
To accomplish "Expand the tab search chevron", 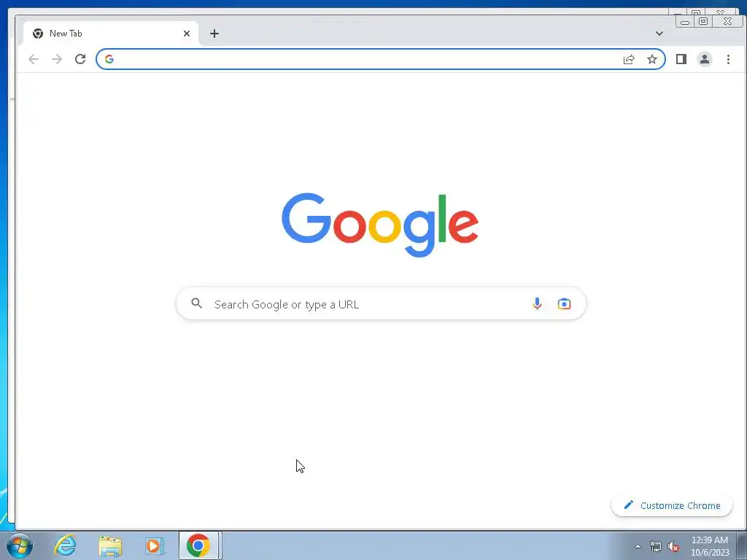I will click(659, 34).
